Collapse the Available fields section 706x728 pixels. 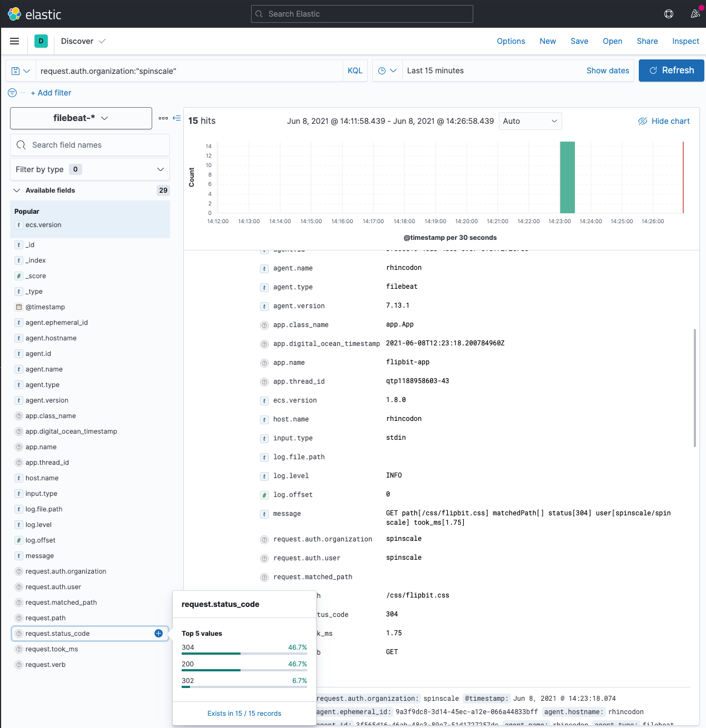(17, 190)
